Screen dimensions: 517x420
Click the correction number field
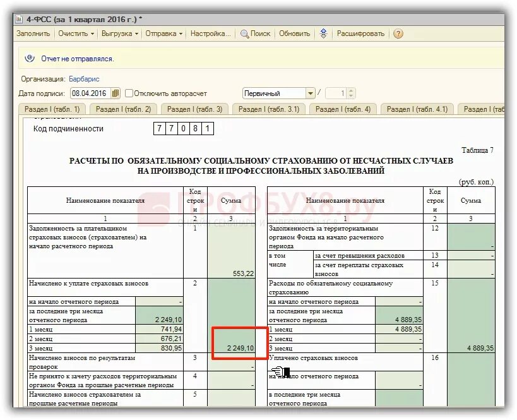(336, 93)
